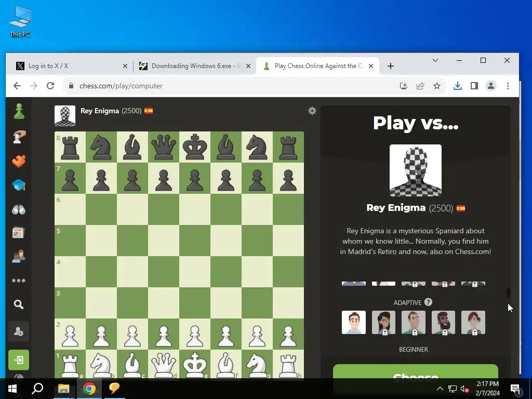This screenshot has height=399, width=532.
Task: Open Chrome profile avatar
Action: 491,86
